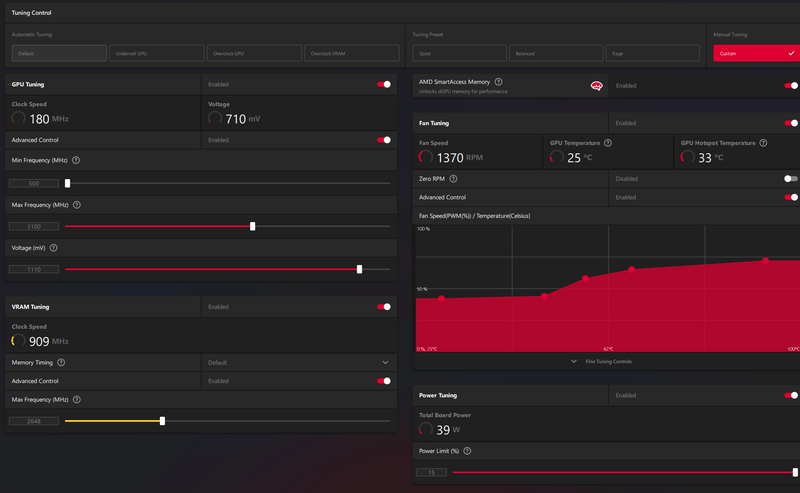Select the Rage tuning preset
Viewport: 800px width, 493px height.
653,53
